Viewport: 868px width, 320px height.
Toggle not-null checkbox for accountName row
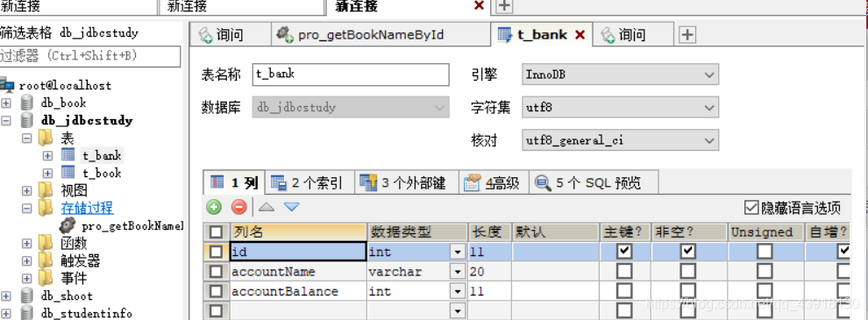tap(687, 271)
